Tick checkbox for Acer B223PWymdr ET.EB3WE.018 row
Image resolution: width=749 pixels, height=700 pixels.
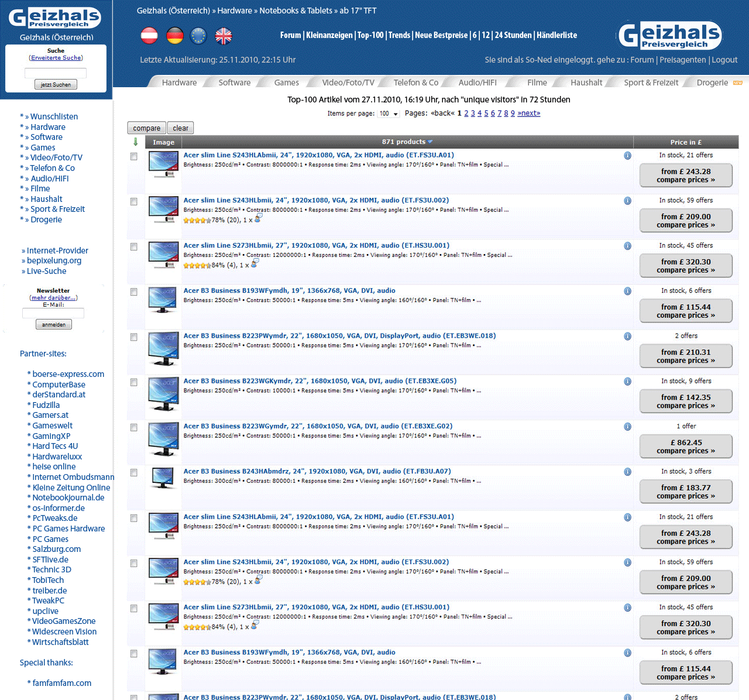[x=134, y=337]
